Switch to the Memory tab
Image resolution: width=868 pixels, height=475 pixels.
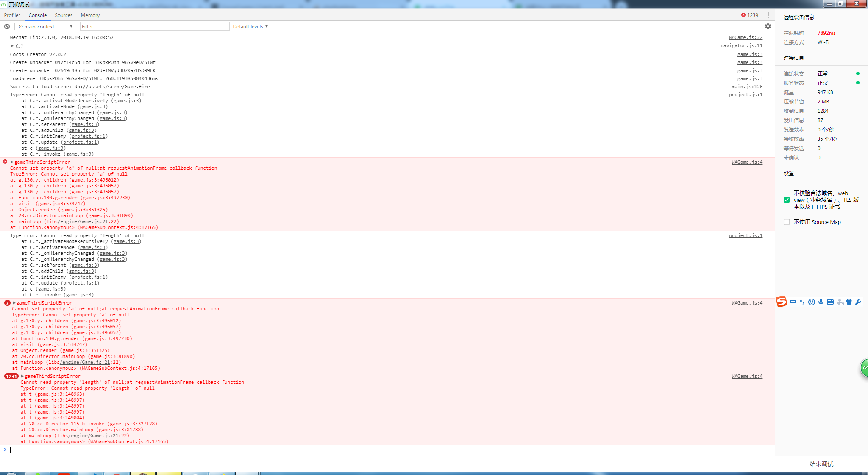pyautogui.click(x=90, y=15)
